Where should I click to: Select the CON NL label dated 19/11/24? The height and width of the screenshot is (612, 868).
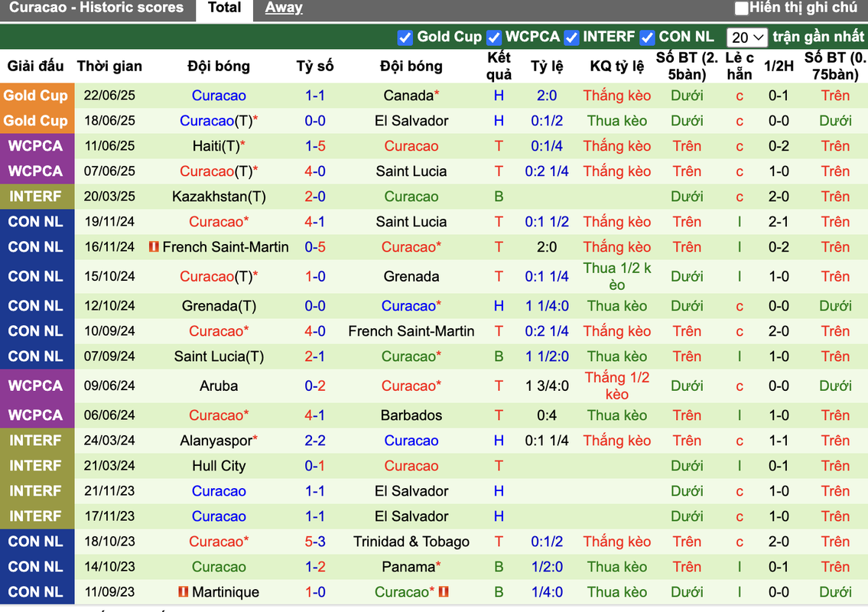click(x=36, y=222)
